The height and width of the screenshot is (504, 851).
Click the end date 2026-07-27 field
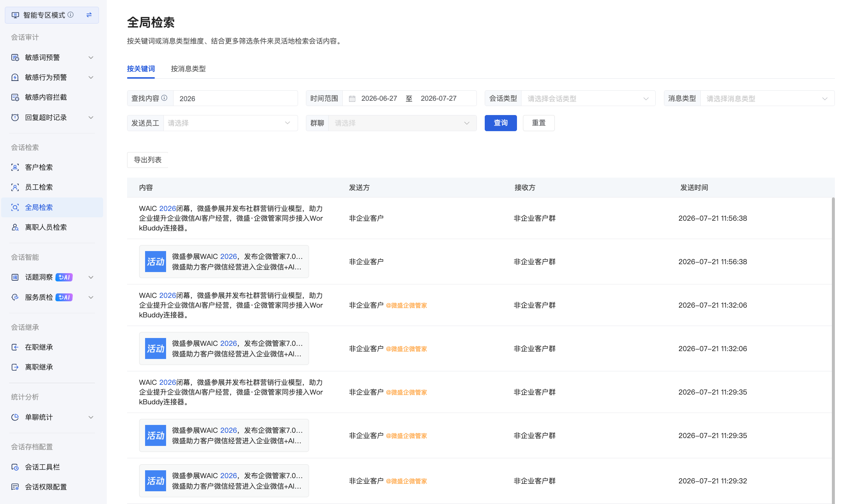pos(438,99)
